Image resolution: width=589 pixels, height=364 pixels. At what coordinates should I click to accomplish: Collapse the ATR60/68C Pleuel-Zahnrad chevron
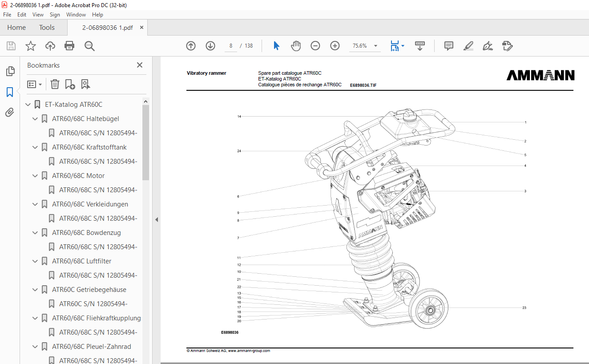tap(35, 347)
